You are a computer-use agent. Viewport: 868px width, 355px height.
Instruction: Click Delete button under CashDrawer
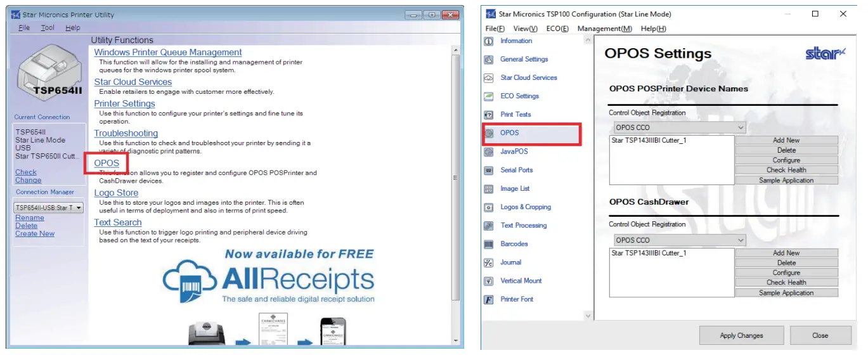point(786,263)
